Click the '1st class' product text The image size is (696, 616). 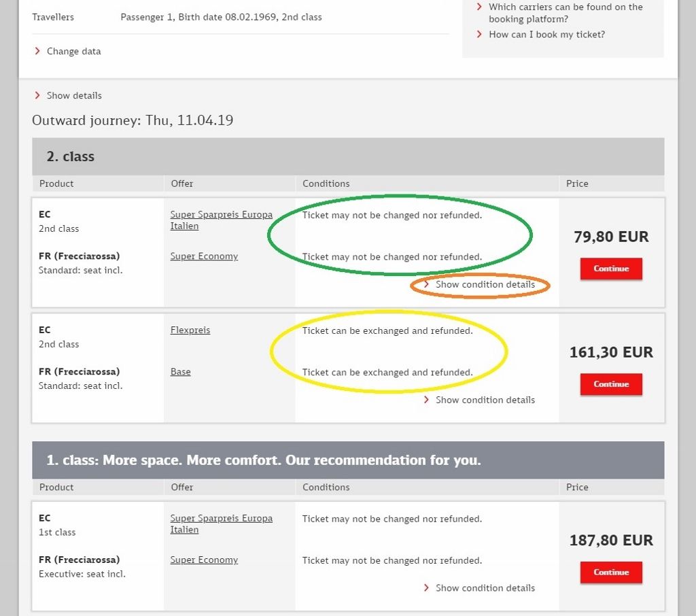(x=57, y=532)
